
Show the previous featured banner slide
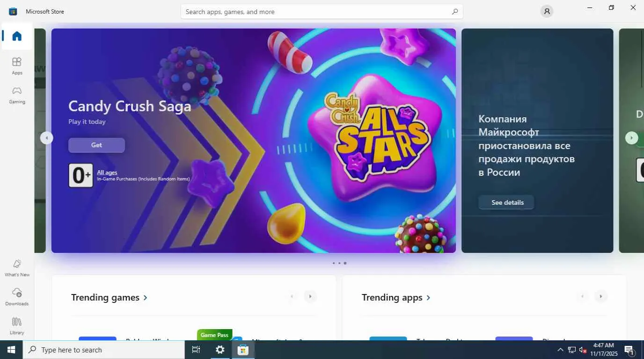coord(46,138)
